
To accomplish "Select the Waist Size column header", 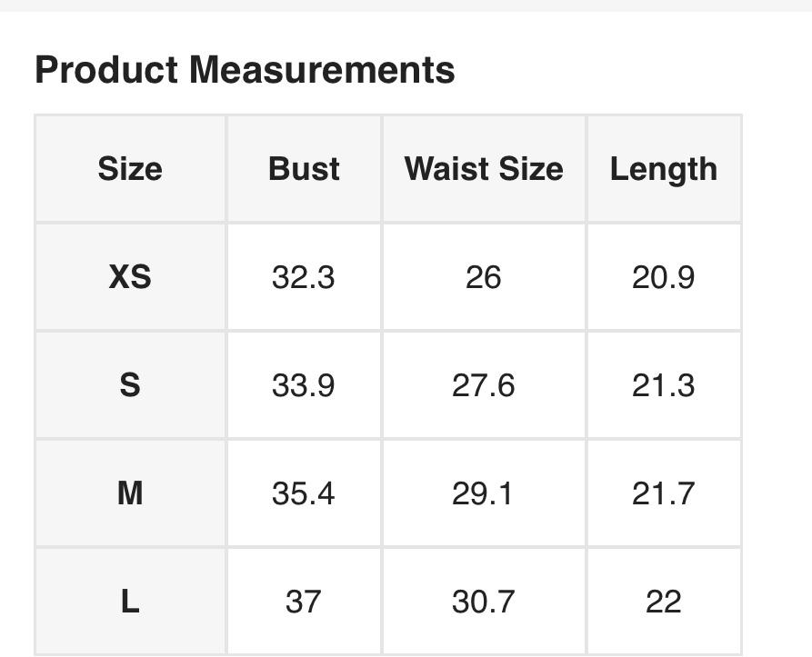I will pyautogui.click(x=484, y=169).
